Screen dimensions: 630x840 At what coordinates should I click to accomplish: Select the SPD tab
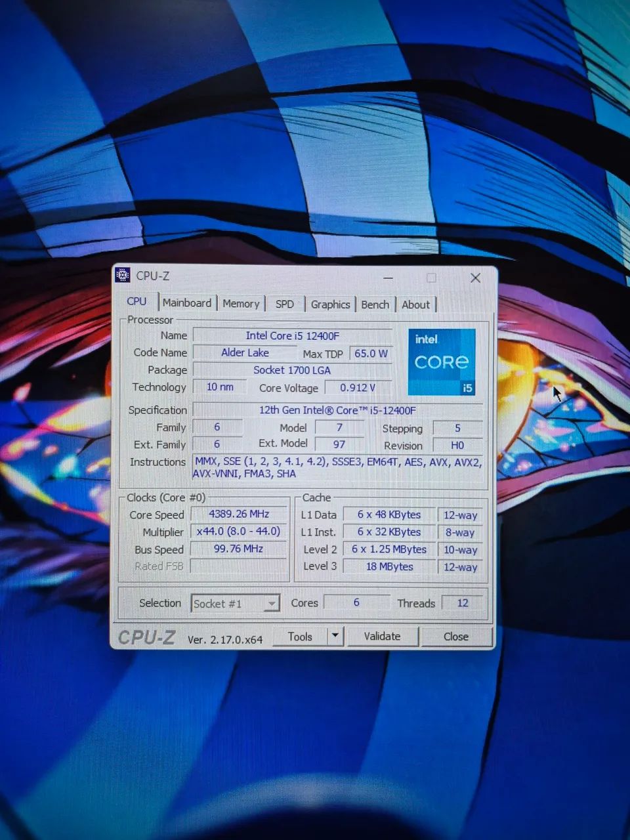[x=285, y=304]
